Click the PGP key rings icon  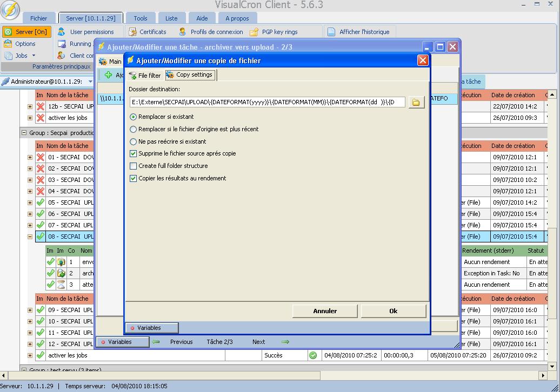pos(254,32)
